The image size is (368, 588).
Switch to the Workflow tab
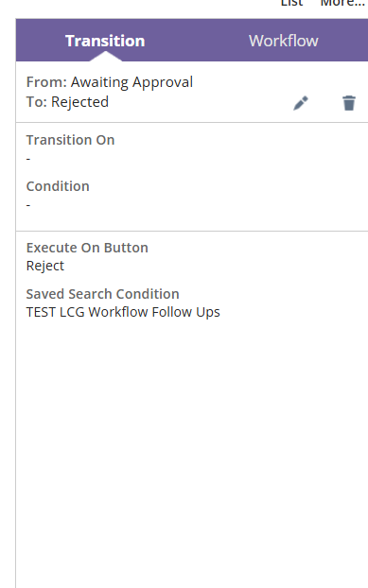[284, 41]
